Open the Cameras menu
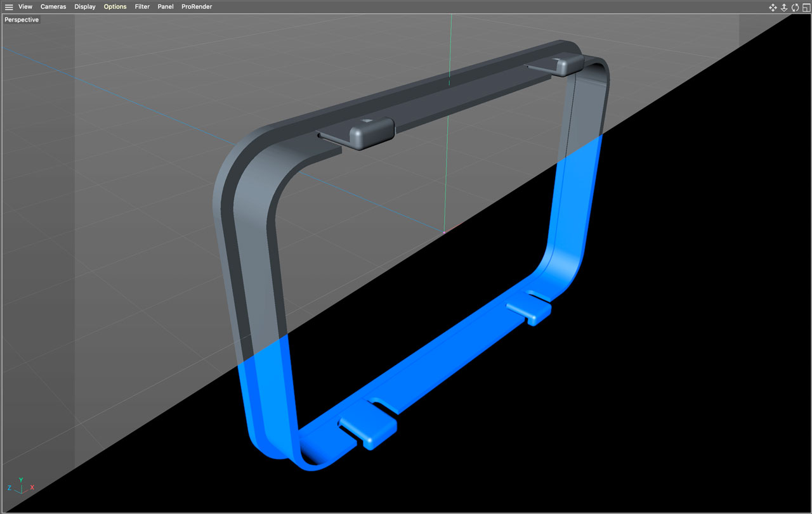This screenshot has width=812, height=514. [53, 7]
